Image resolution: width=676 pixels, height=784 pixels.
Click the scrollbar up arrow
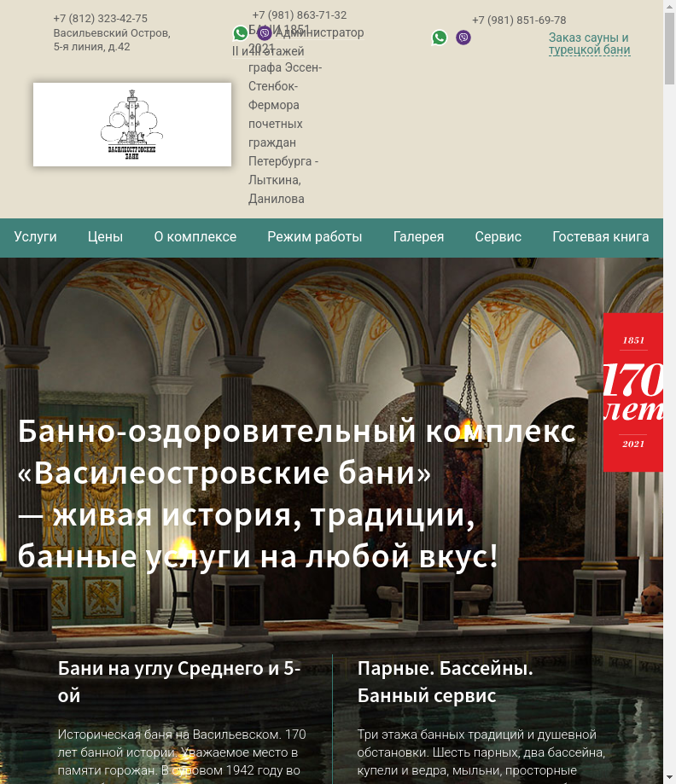pyautogui.click(x=669, y=6)
